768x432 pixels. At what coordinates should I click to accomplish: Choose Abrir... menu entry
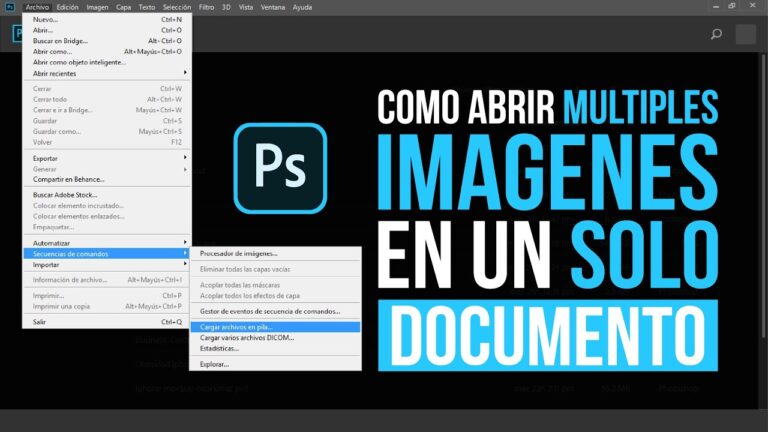pyautogui.click(x=107, y=30)
